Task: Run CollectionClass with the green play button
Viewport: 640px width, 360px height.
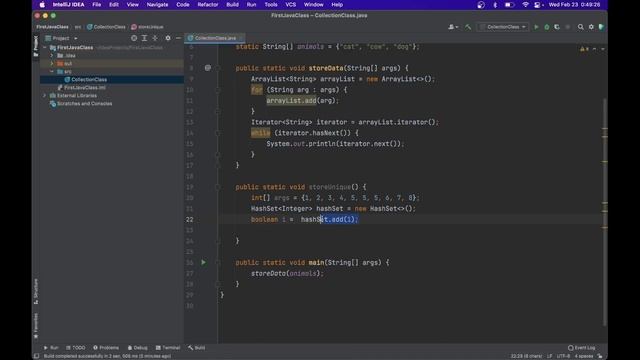Action: click(536, 27)
